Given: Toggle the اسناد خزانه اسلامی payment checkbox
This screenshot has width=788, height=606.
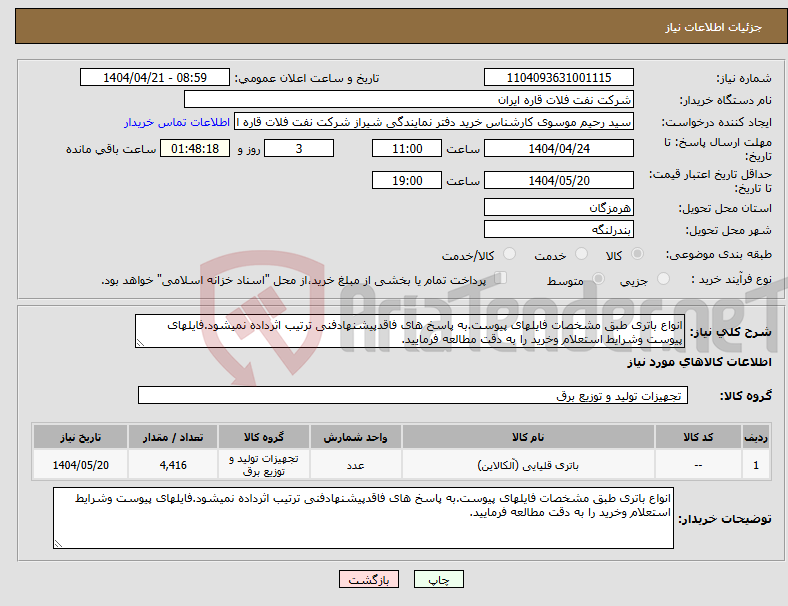Looking at the screenshot, I should 501,277.
